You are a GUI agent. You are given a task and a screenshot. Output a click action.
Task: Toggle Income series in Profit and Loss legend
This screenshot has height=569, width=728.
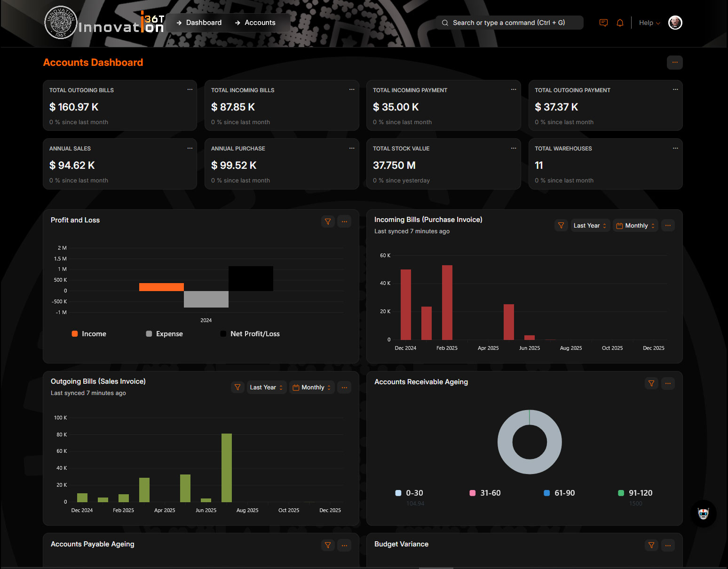coord(89,334)
